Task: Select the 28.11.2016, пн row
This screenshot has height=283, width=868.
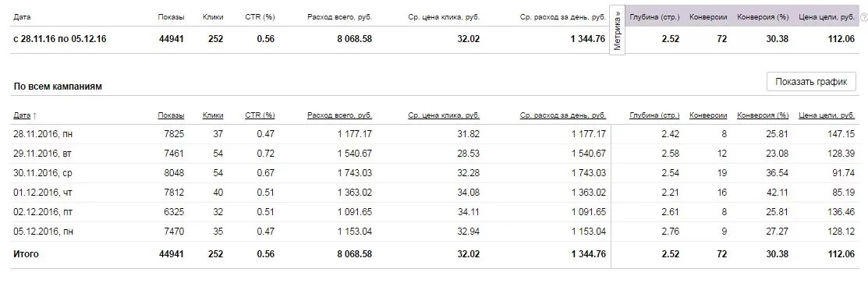Action: point(434,134)
